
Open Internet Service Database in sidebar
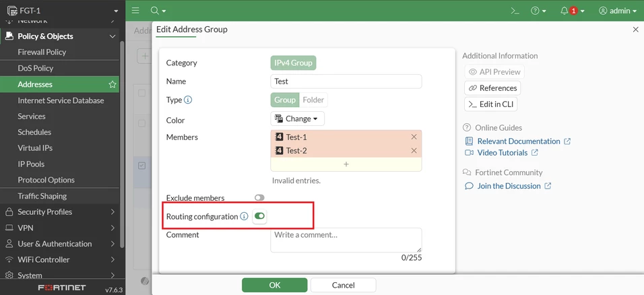point(59,100)
